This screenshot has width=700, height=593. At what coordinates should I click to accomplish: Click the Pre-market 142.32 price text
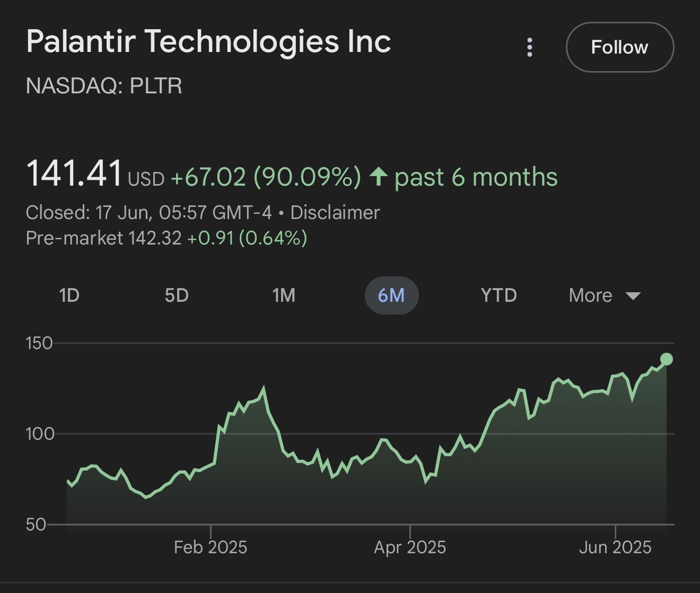point(104,238)
